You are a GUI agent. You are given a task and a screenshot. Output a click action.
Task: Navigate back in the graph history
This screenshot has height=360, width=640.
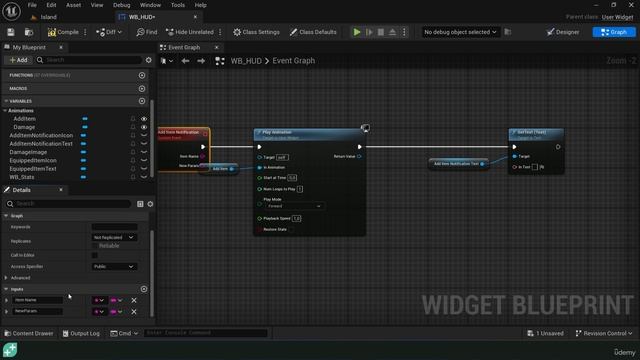[185, 61]
